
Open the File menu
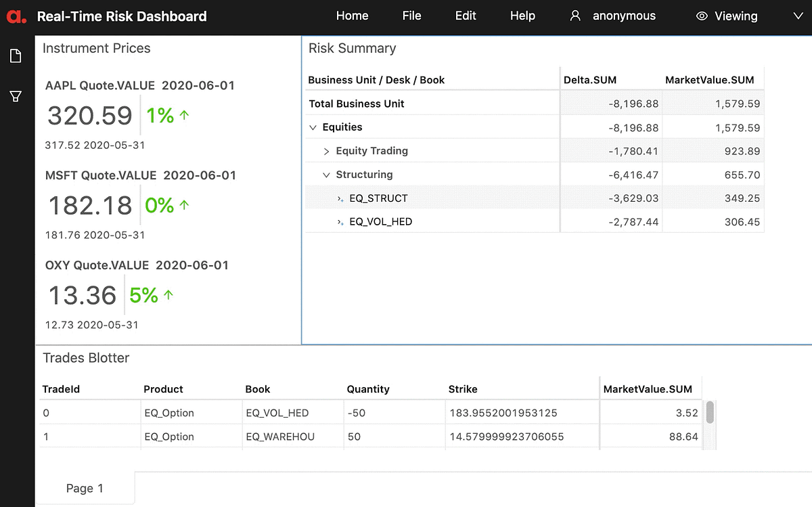click(411, 16)
